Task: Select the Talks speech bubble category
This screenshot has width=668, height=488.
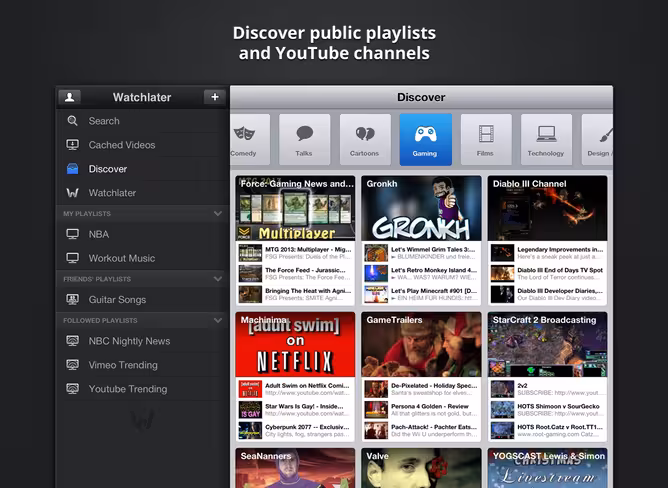Action: [304, 139]
